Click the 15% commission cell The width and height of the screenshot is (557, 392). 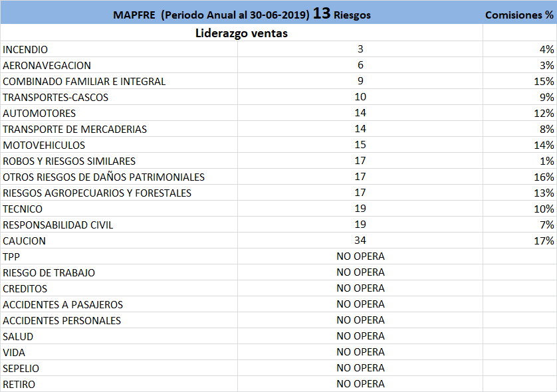(520, 81)
